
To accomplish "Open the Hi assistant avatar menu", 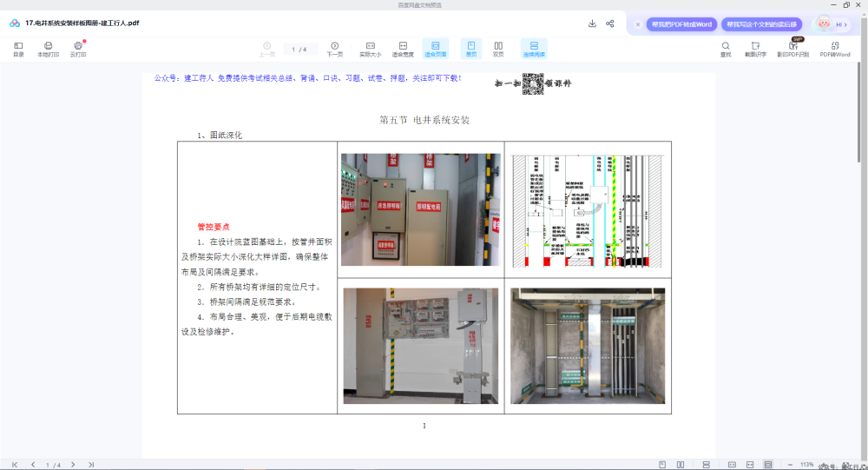I will tap(832, 23).
